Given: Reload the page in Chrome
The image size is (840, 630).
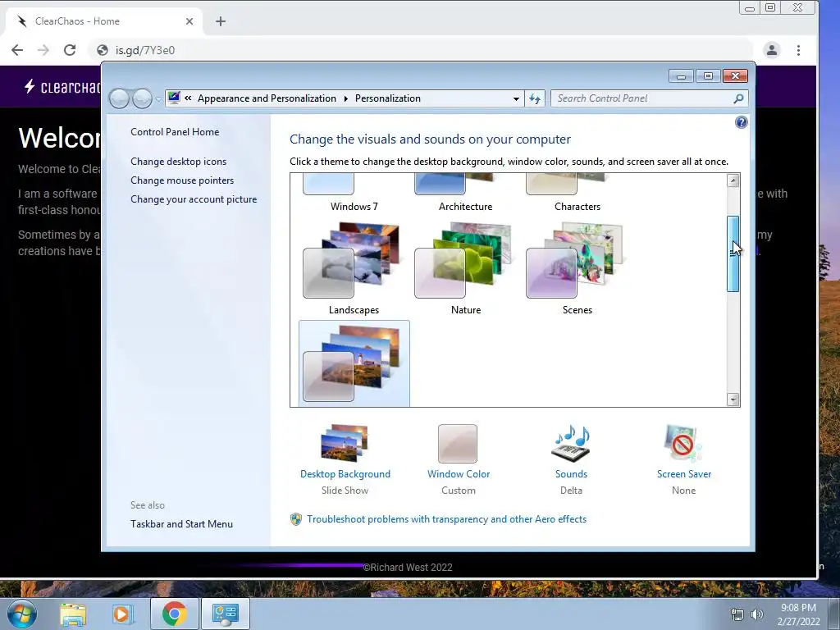Looking at the screenshot, I should pos(70,50).
